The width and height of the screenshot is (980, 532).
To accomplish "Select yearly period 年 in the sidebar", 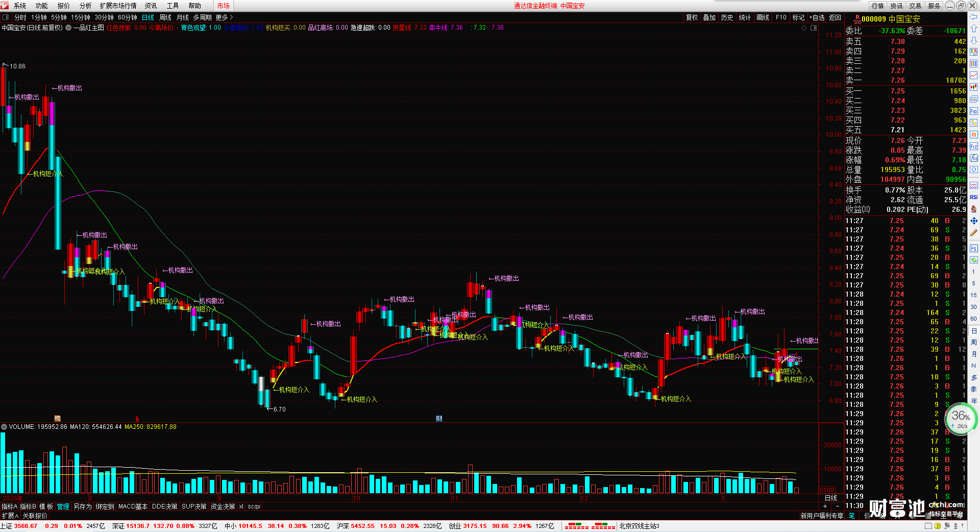I will [x=974, y=401].
